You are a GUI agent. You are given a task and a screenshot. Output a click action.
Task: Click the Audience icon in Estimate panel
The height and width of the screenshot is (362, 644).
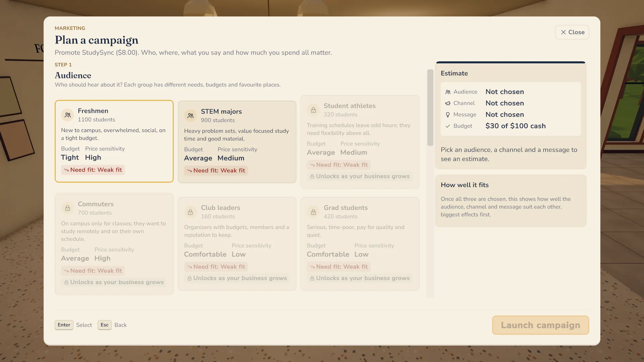coord(448,92)
